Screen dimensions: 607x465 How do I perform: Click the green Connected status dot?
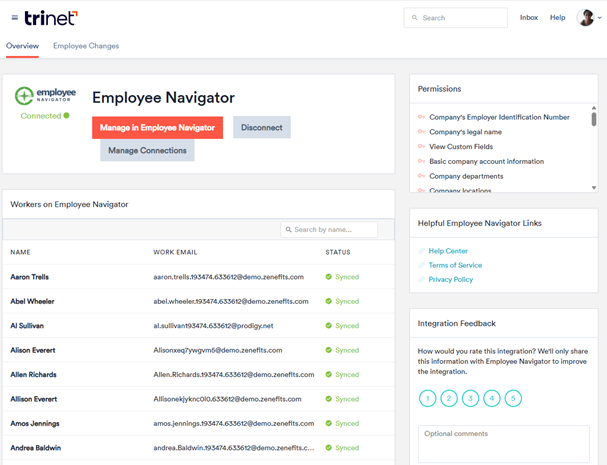(x=67, y=115)
